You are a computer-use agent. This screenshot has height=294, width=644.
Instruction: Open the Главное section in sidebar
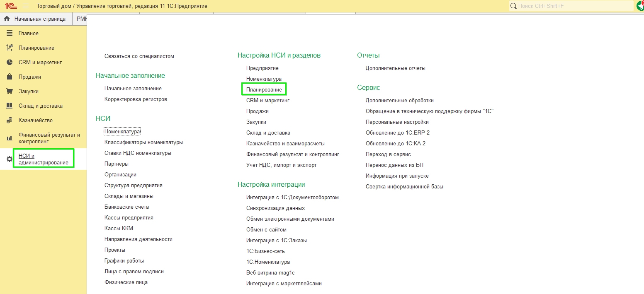[29, 33]
